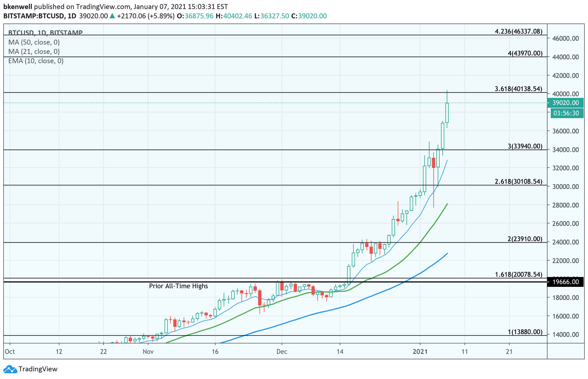
Task: Click the TradingView text link at bottom
Action: click(38, 369)
